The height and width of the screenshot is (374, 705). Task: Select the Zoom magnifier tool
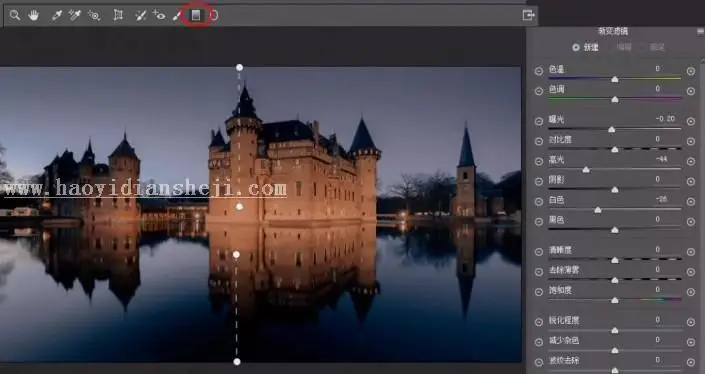15,15
